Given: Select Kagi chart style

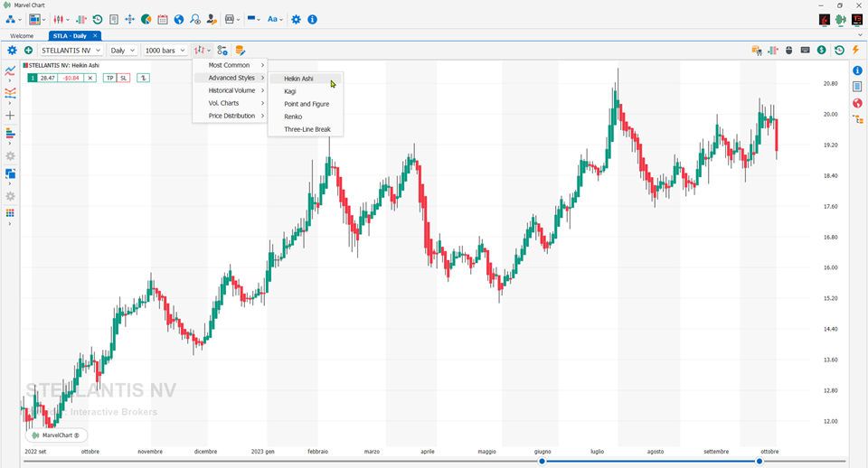Looking at the screenshot, I should [306, 91].
